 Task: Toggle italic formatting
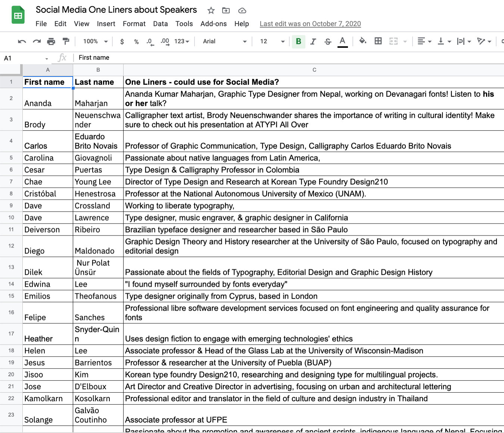(x=313, y=41)
